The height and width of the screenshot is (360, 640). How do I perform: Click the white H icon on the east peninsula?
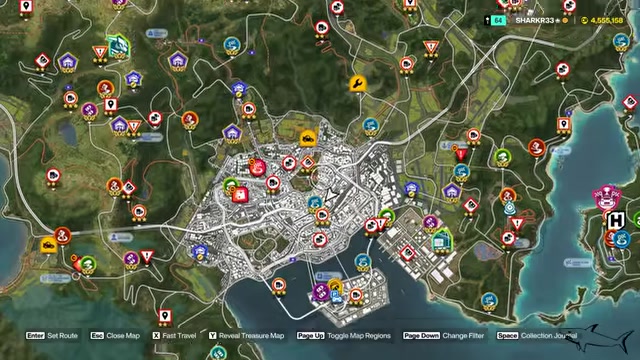point(616,220)
